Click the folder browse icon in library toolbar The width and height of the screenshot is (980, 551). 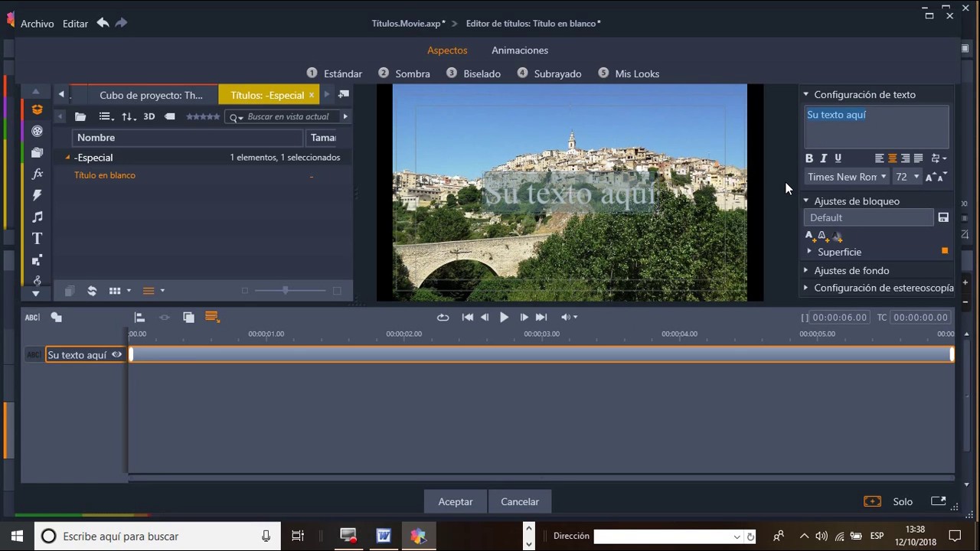click(x=80, y=116)
